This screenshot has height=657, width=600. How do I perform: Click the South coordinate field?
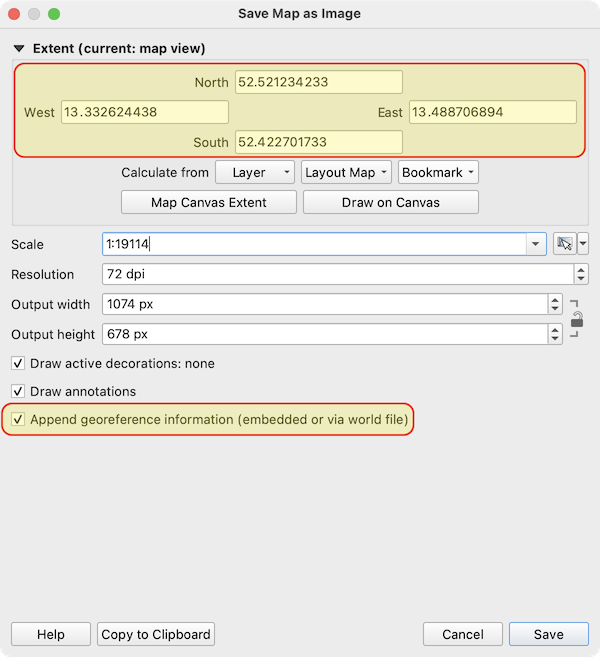[319, 142]
